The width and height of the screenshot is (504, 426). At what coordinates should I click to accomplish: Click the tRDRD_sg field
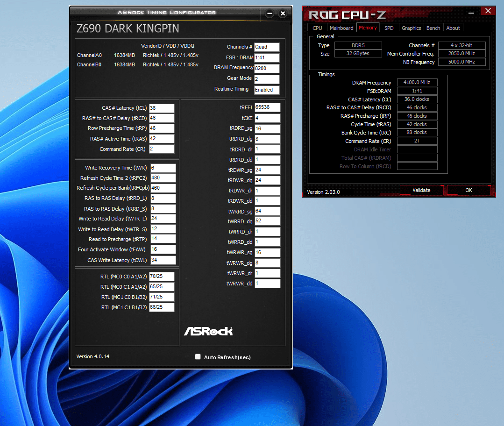[268, 128]
